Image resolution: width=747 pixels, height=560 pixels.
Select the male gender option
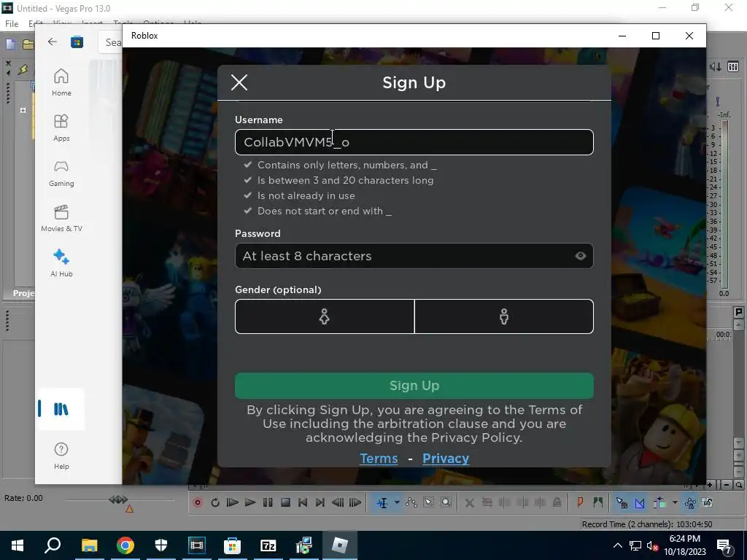point(504,316)
